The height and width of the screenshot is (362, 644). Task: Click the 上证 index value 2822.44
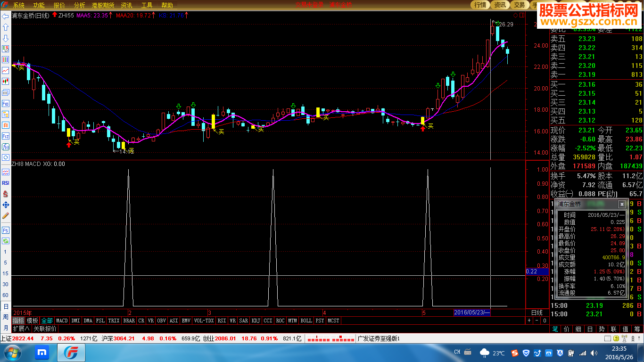[23, 338]
